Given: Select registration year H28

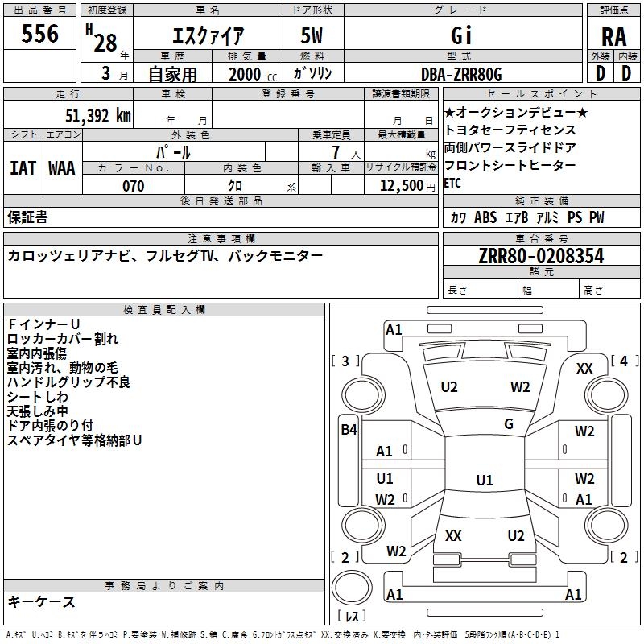Looking at the screenshot, I should tap(102, 38).
